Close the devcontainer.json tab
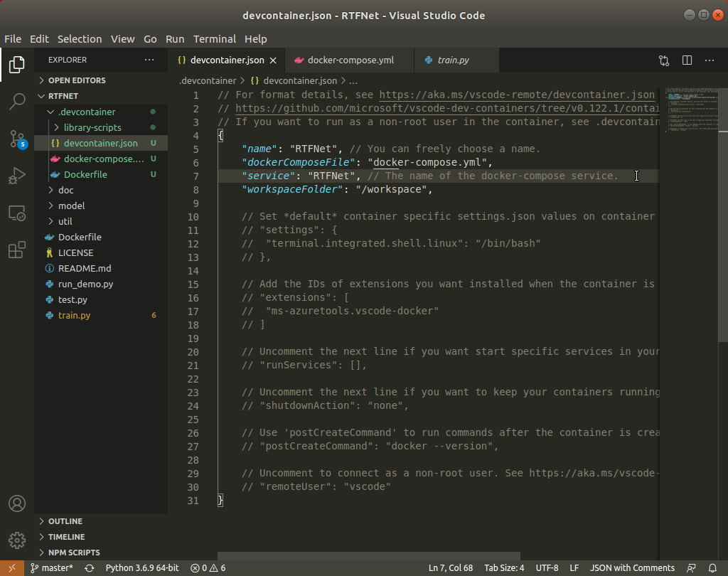The width and height of the screenshot is (728, 576). pos(273,60)
